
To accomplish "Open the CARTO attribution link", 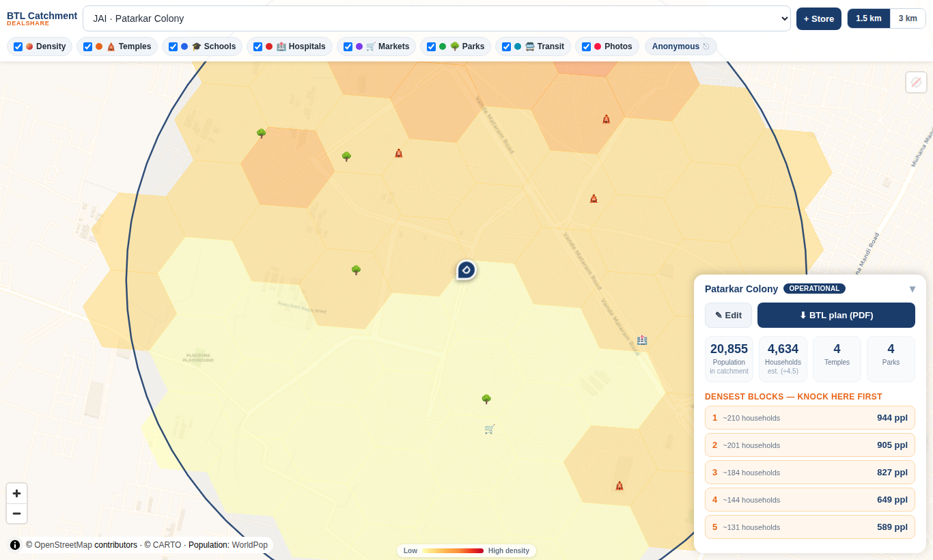I will pyautogui.click(x=167, y=545).
